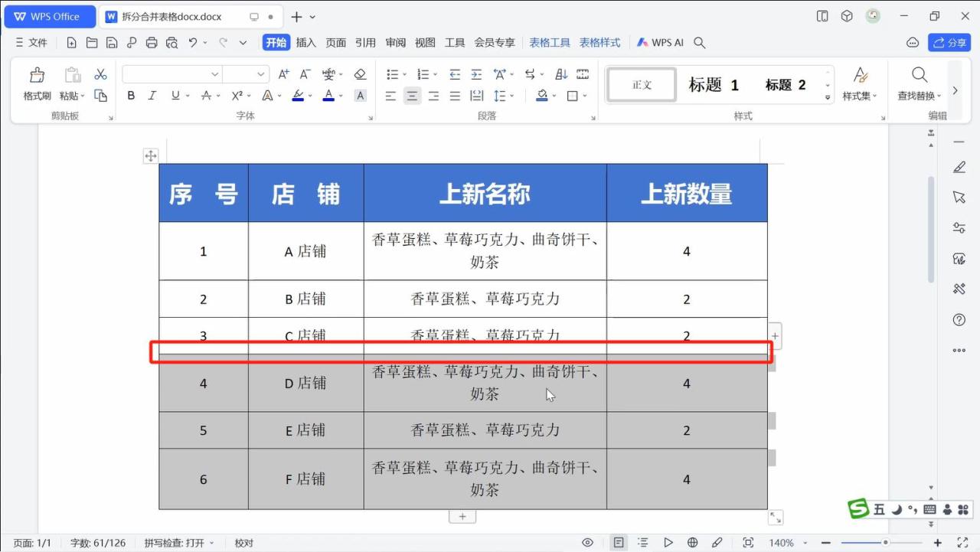The height and width of the screenshot is (552, 980).
Task: Apply the Heading 2 (标题 2) style
Action: pos(786,85)
